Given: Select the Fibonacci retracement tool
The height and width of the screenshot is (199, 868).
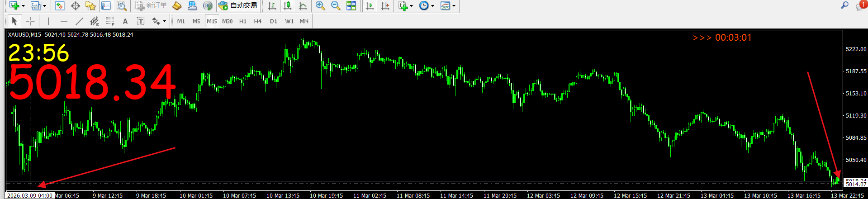Looking at the screenshot, I should click(110, 21).
